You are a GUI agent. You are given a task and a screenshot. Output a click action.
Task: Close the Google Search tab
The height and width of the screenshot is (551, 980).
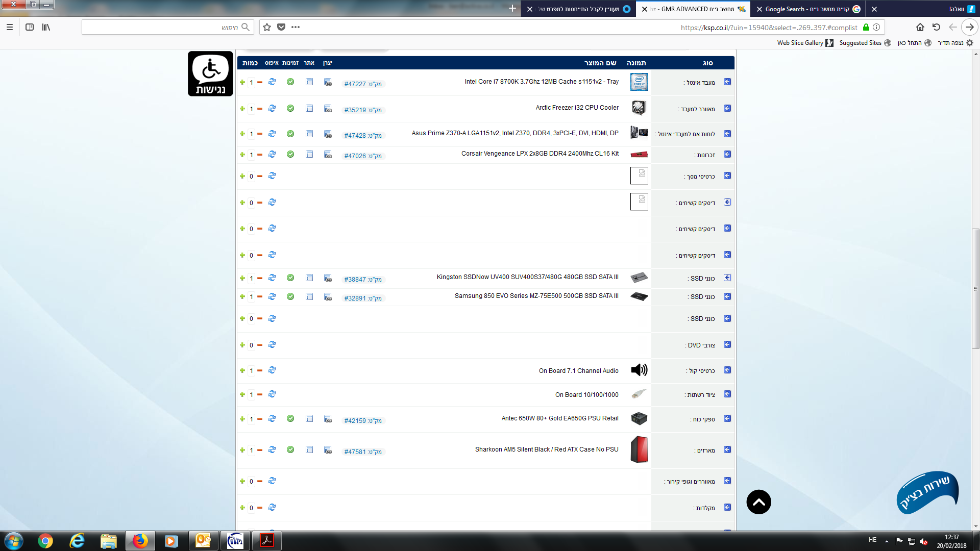tap(759, 9)
